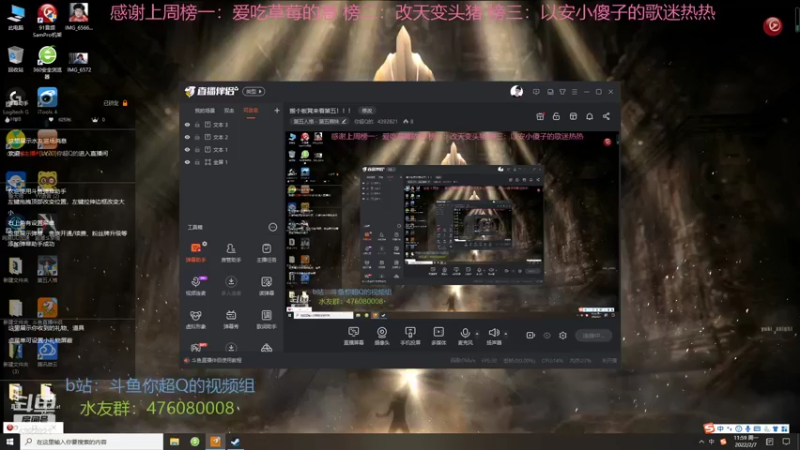800x450 pixels.
Task: Start recording with the camcorder icon
Action: point(531,335)
